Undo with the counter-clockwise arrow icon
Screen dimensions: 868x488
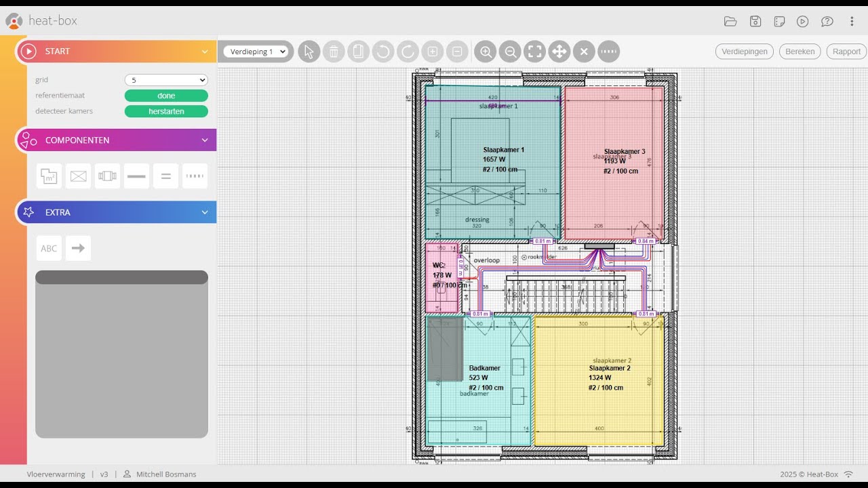383,52
